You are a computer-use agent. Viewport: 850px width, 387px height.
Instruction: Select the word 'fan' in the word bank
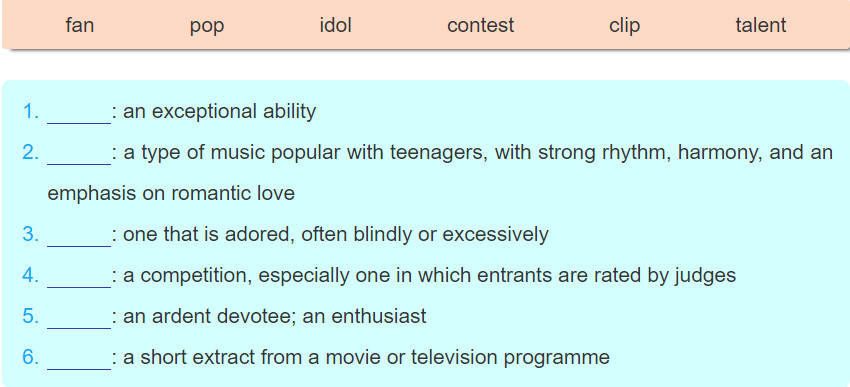tap(80, 25)
